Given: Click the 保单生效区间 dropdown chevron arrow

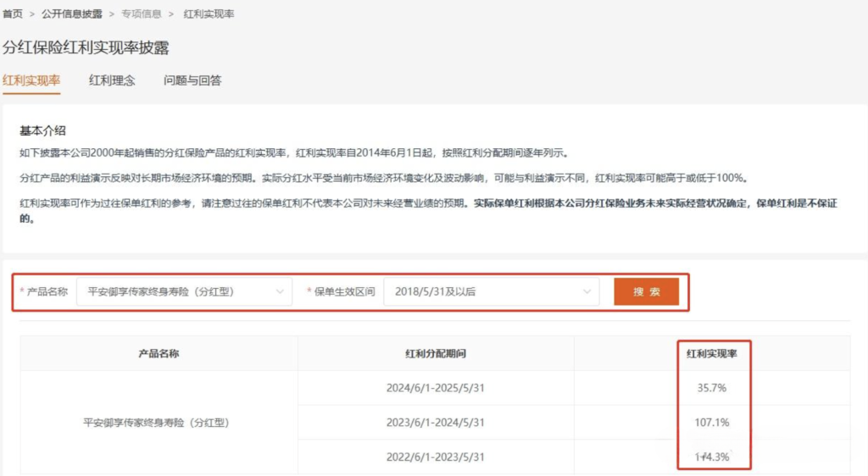Looking at the screenshot, I should pos(587,292).
